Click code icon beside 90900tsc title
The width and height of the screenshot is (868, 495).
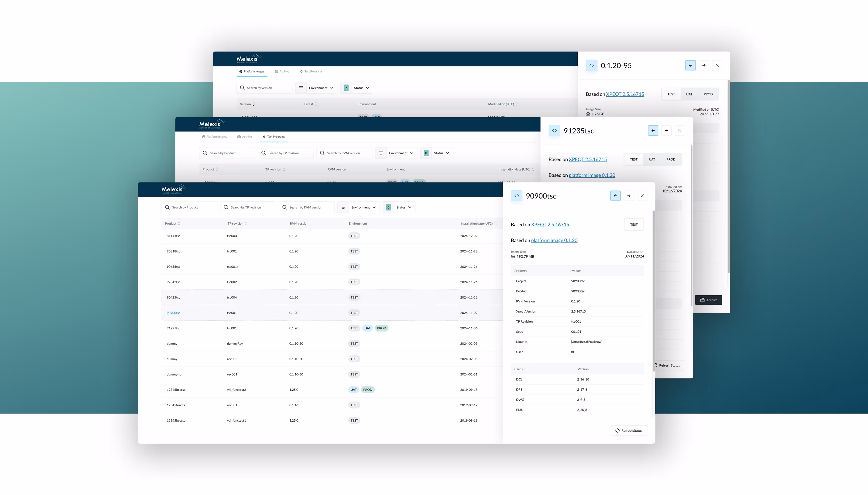[x=516, y=196]
